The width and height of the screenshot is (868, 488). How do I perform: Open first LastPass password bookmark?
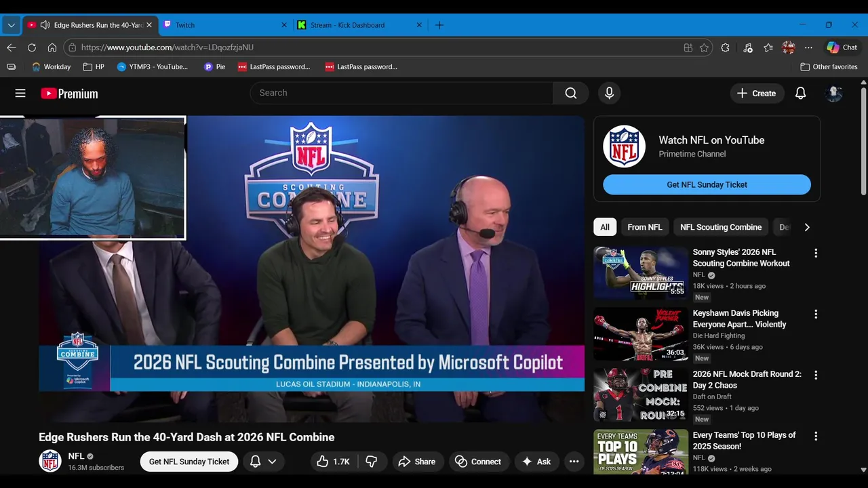[x=274, y=66]
